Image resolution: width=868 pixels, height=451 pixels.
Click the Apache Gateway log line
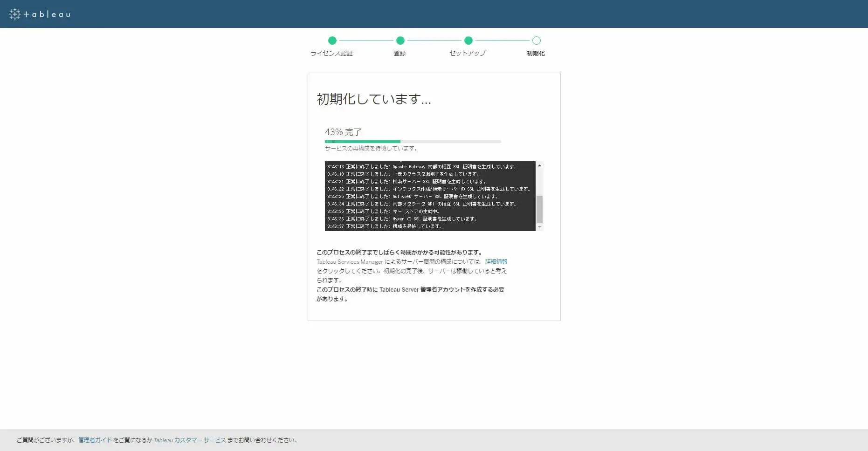(422, 166)
